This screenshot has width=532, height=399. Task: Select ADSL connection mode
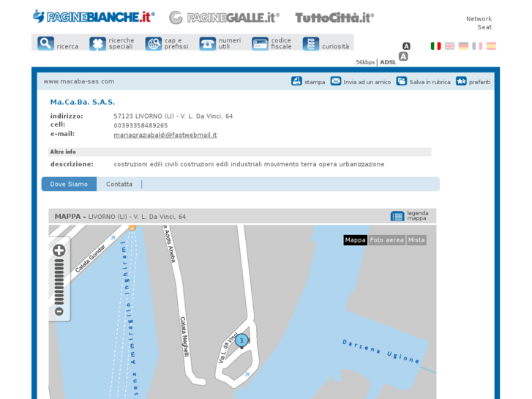pos(388,62)
